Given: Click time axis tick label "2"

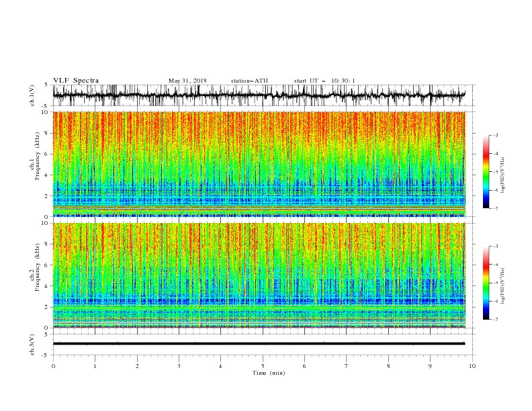Looking at the screenshot, I should 137,366.
